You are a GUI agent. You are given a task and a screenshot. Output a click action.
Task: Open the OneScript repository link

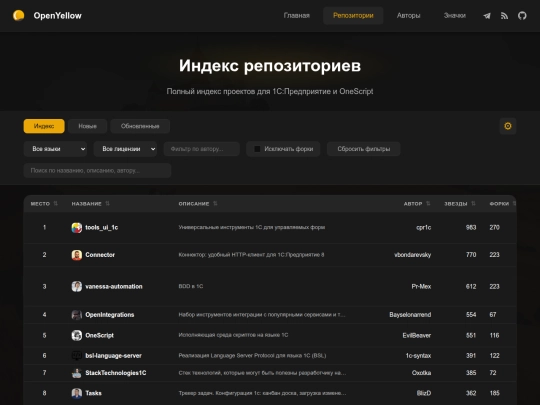point(99,335)
